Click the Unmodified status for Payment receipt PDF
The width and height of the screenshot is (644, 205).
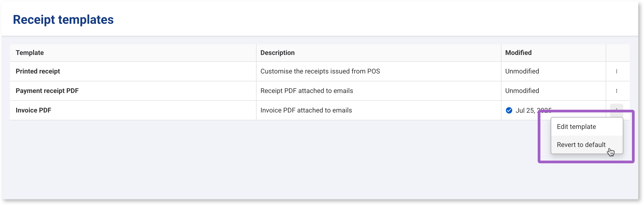(522, 91)
